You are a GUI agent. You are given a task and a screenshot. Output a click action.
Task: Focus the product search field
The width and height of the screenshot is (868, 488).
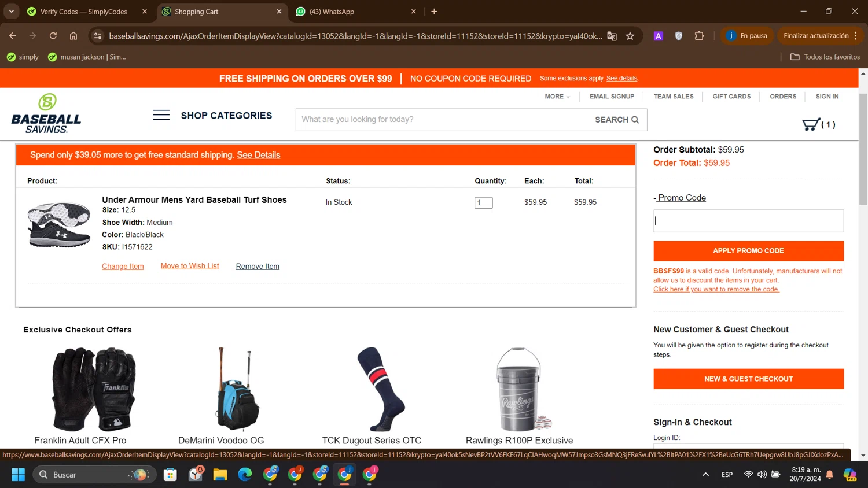tap(443, 120)
